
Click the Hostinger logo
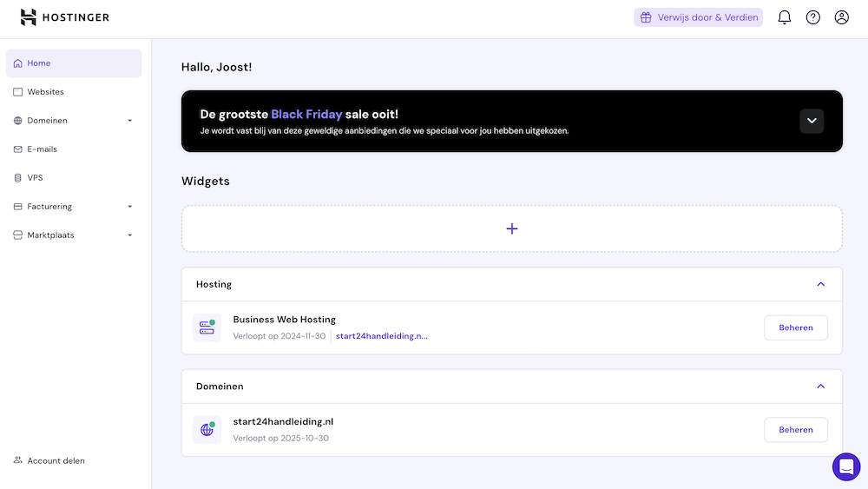pyautogui.click(x=65, y=17)
